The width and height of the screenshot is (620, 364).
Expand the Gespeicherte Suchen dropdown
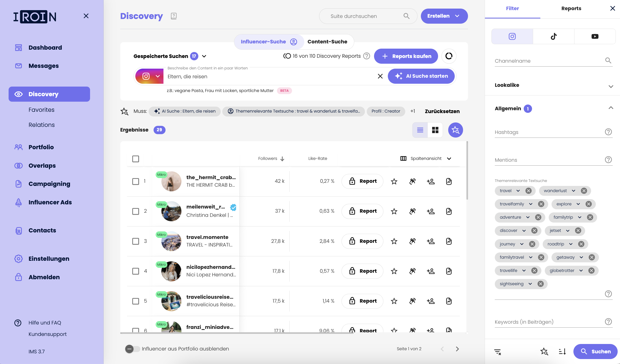[x=205, y=56]
